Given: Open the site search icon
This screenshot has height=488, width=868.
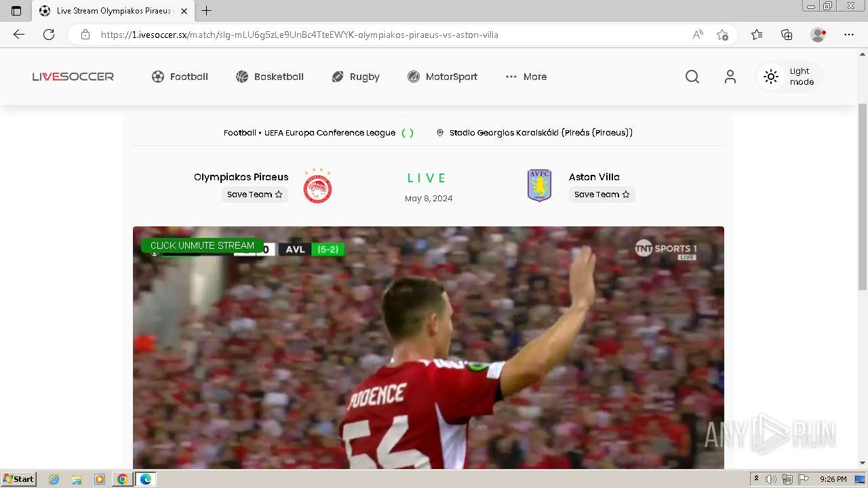Looking at the screenshot, I should coord(692,77).
